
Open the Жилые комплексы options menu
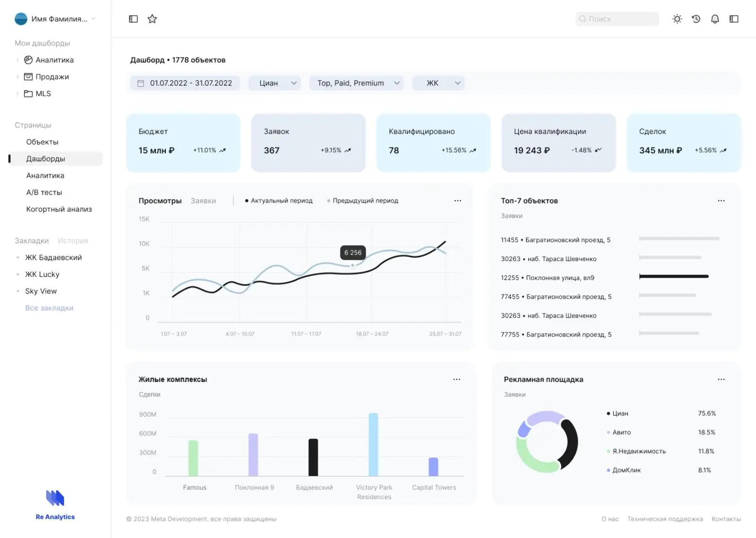coord(457,379)
